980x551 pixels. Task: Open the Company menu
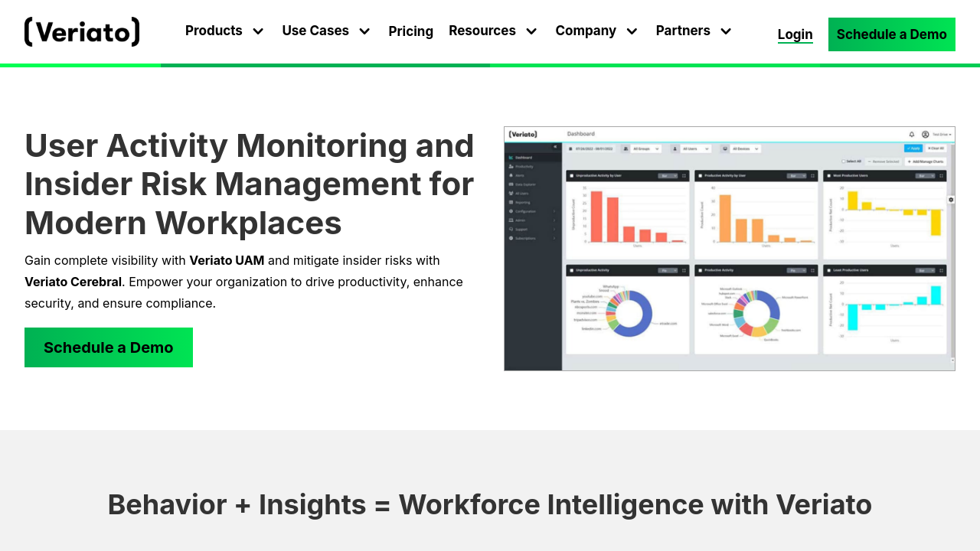pos(586,31)
